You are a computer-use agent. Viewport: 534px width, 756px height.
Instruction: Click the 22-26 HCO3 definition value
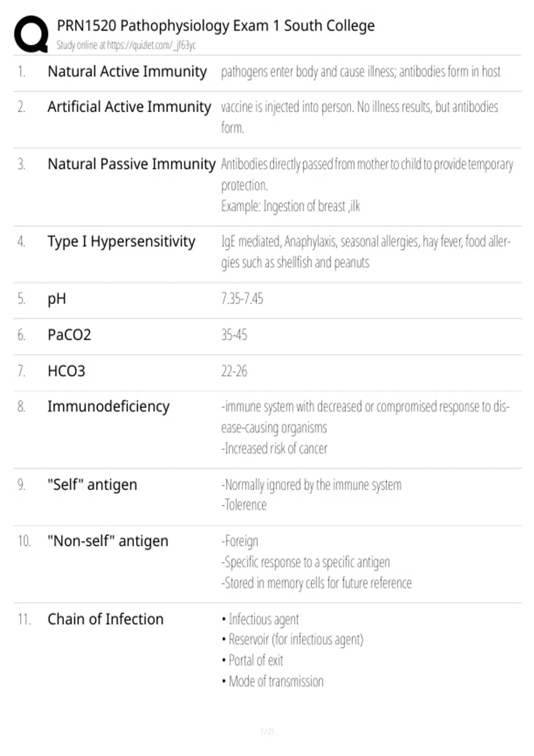[x=234, y=371]
